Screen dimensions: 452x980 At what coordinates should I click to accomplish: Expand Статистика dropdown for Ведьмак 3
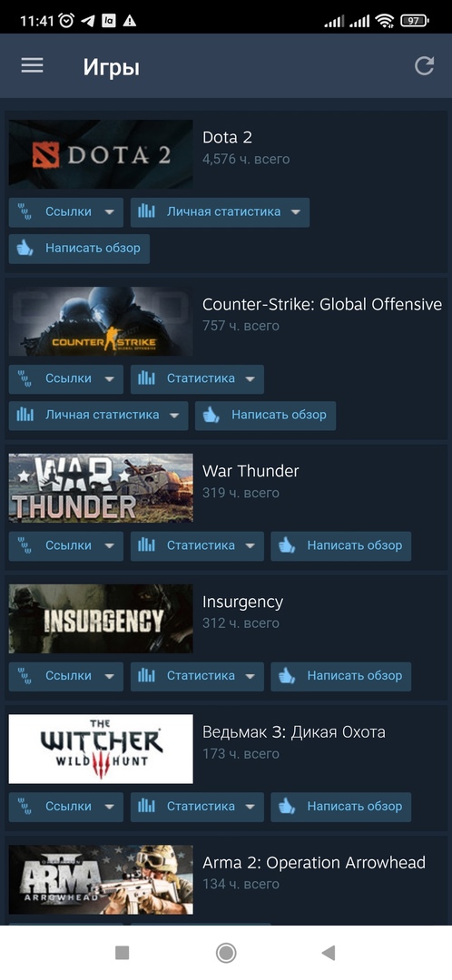click(197, 807)
